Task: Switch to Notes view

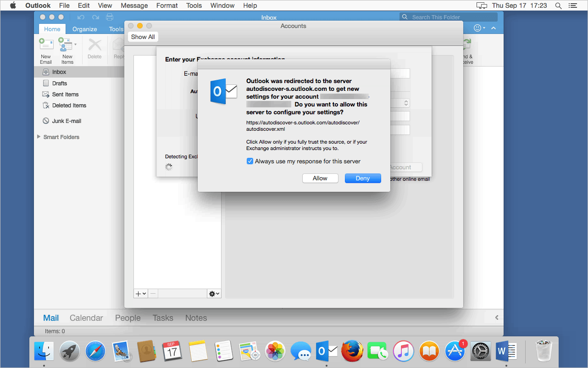Action: [x=196, y=318]
